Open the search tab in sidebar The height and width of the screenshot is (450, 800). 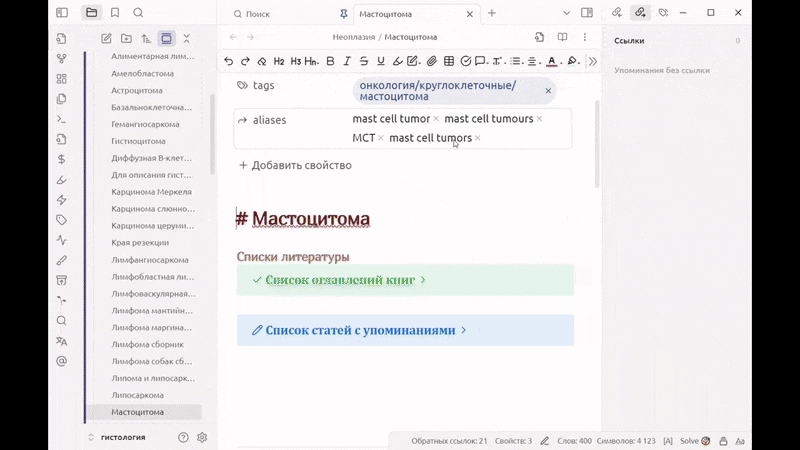pyautogui.click(x=138, y=13)
